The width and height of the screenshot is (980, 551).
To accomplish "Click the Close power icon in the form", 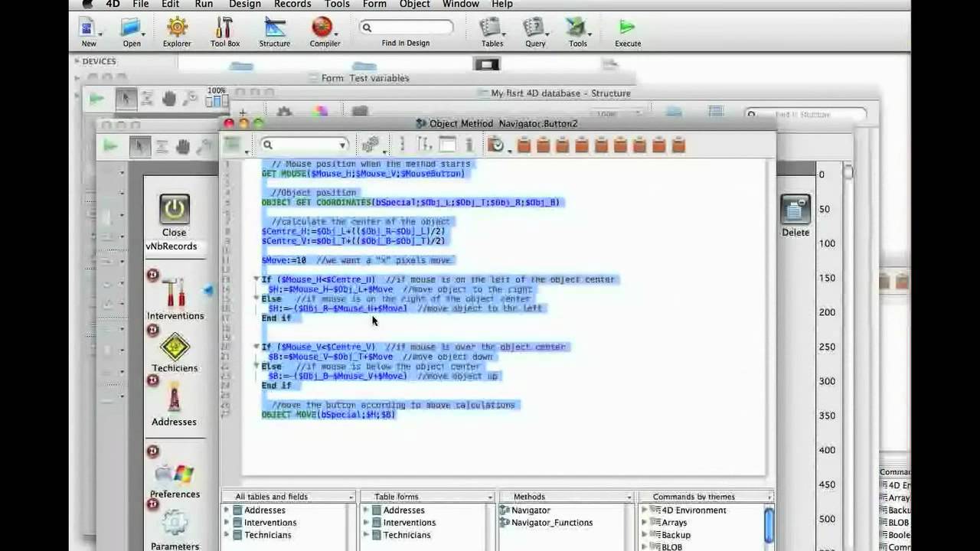I will (174, 209).
